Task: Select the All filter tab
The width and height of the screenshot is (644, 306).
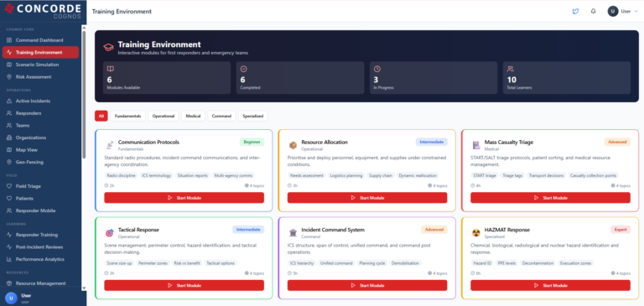Action: click(101, 117)
